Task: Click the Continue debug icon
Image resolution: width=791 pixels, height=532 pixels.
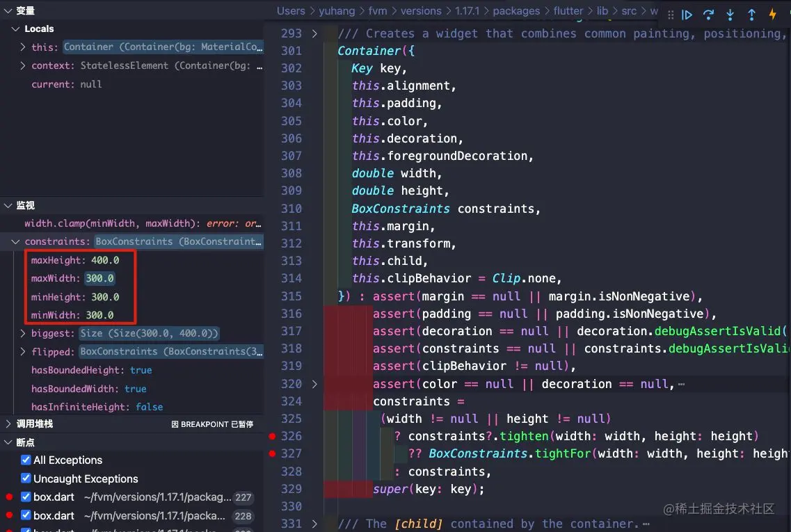Action: [x=687, y=14]
